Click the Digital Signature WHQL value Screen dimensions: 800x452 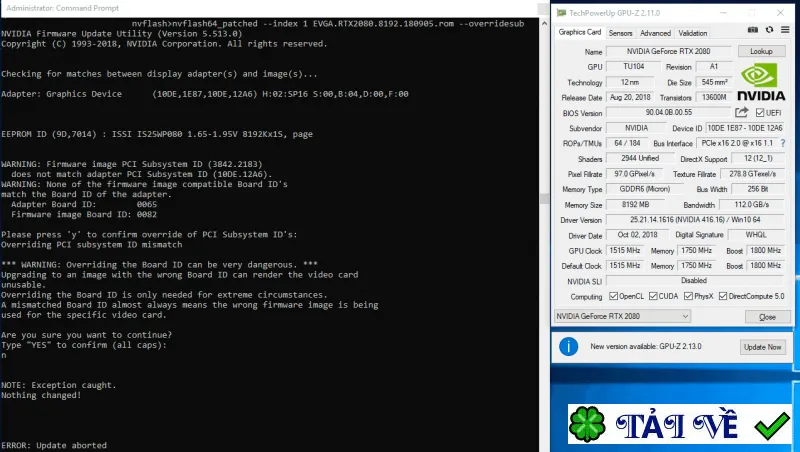[756, 235]
